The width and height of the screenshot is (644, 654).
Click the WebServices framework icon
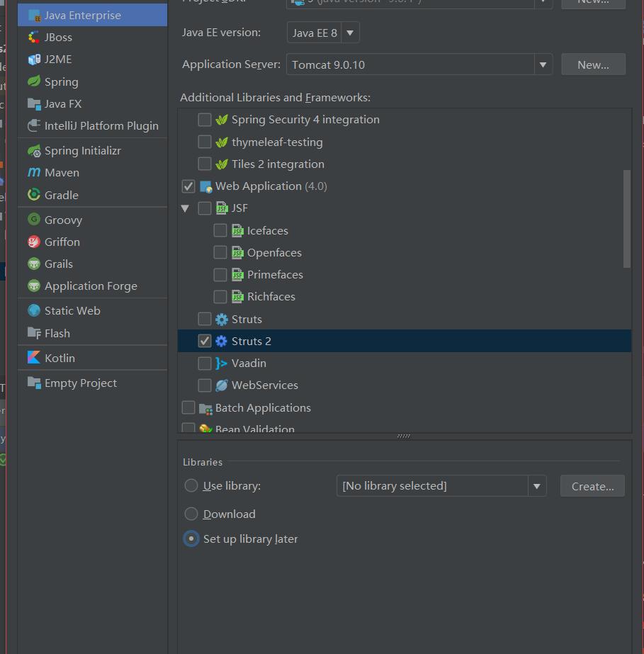[222, 385]
